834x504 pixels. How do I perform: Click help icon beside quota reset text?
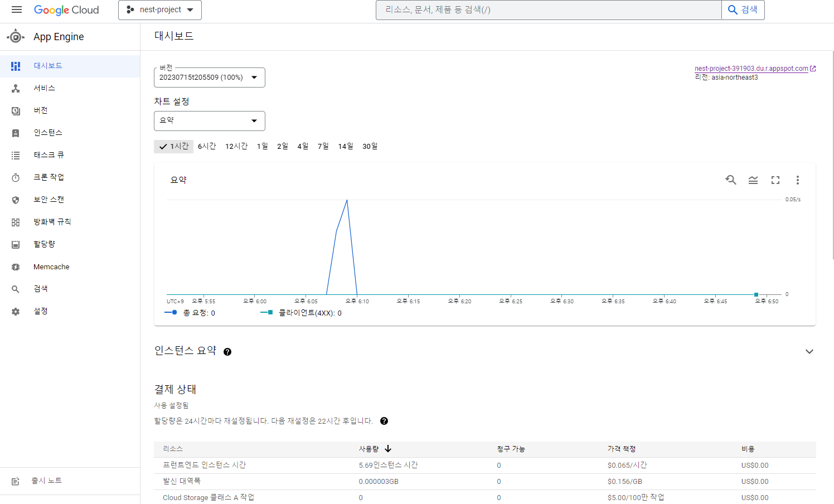[384, 421]
